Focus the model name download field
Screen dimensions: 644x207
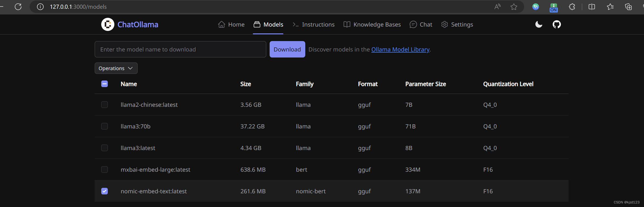click(x=180, y=49)
